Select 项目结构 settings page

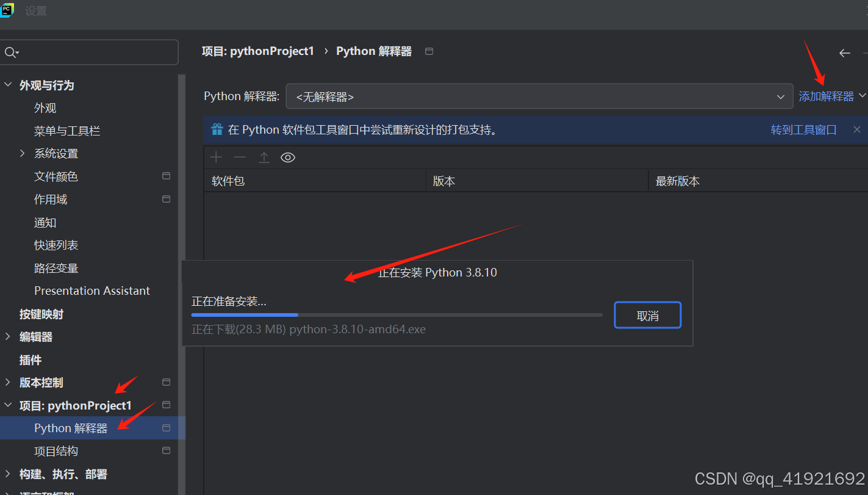coord(56,451)
